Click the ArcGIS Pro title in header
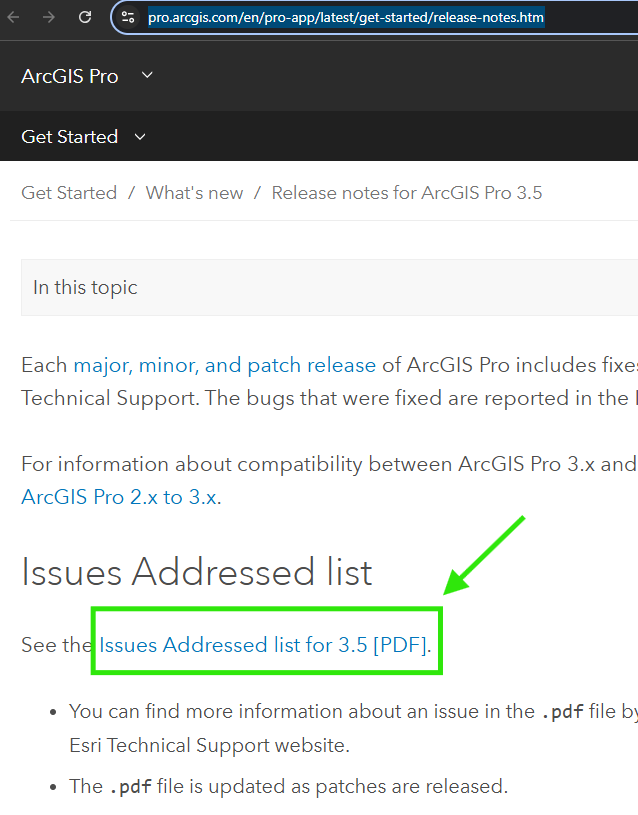This screenshot has width=638, height=815. [69, 76]
